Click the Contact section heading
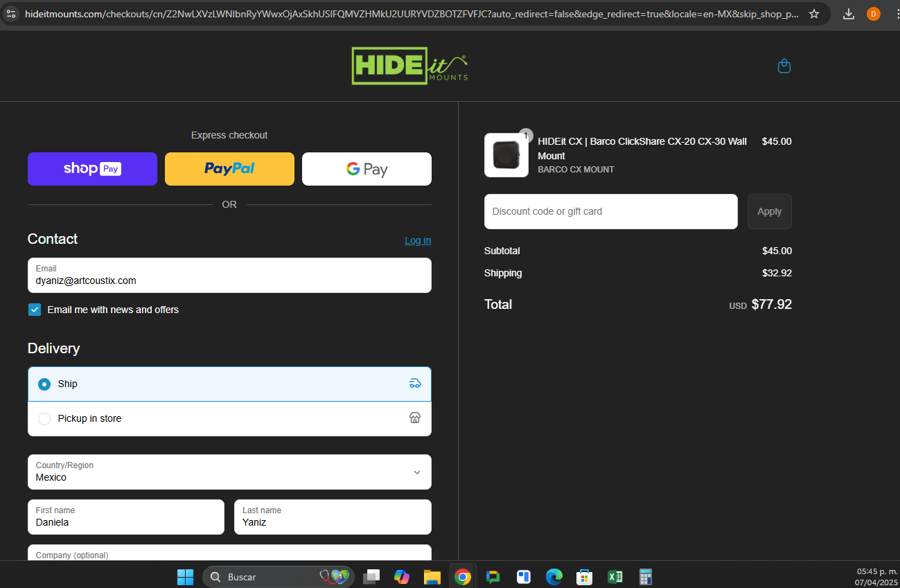 tap(53, 239)
